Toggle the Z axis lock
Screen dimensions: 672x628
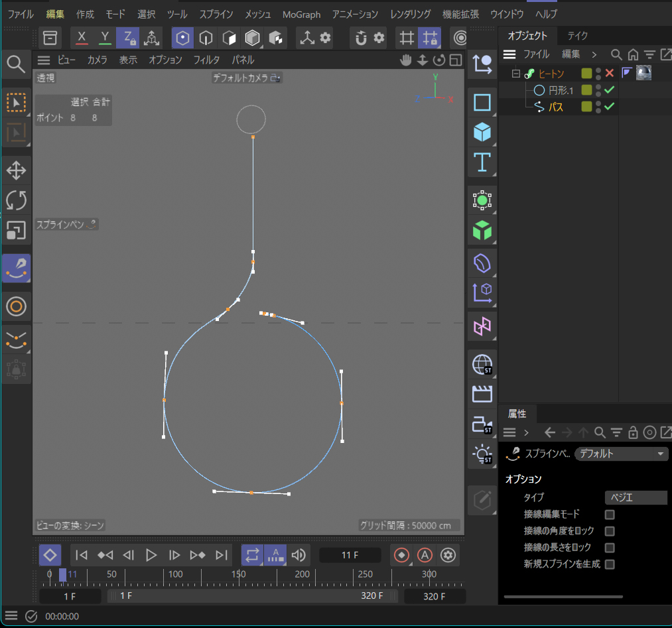(127, 38)
